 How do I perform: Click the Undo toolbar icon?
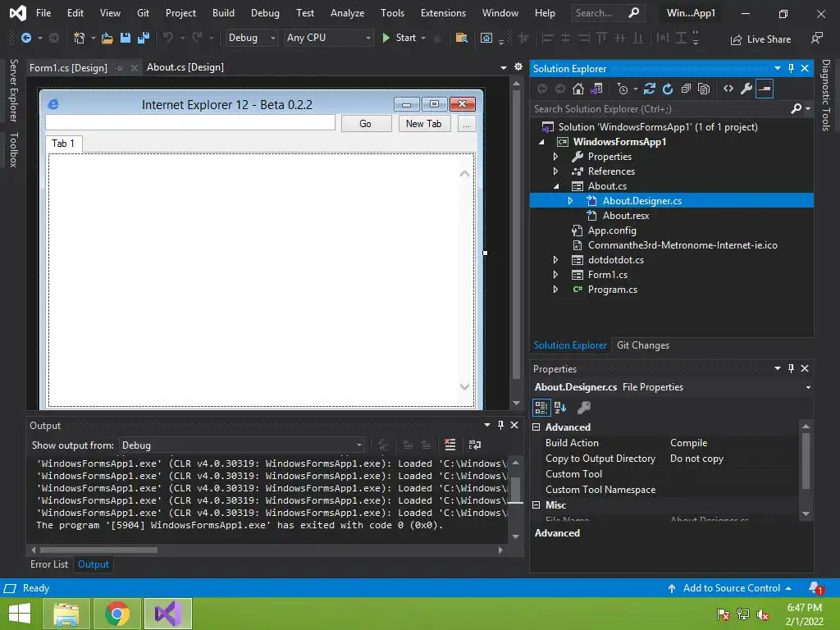(167, 38)
